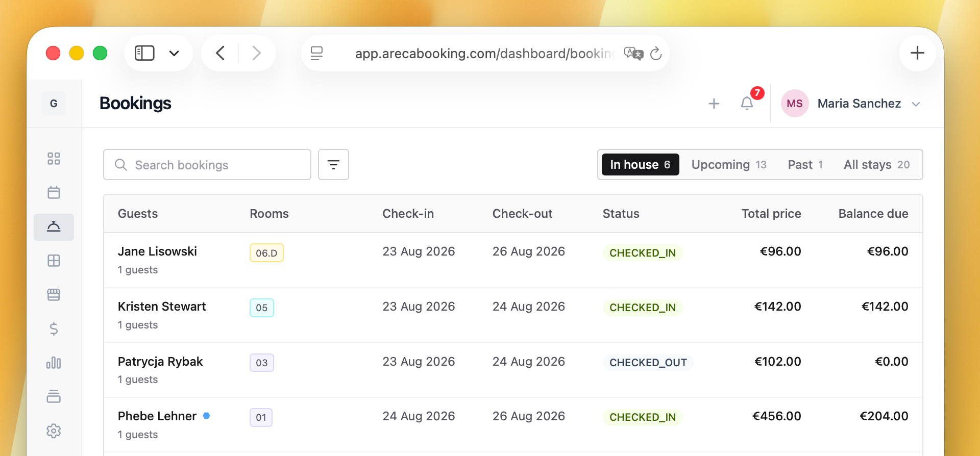The width and height of the screenshot is (980, 456).
Task: Click the 26 Aug 2026 check-out for Jane Lisowski
Action: tap(529, 251)
